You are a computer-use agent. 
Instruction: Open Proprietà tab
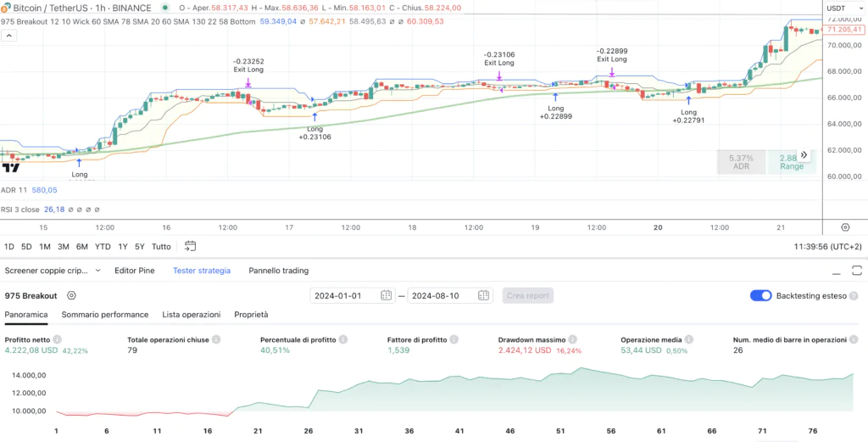(251, 315)
